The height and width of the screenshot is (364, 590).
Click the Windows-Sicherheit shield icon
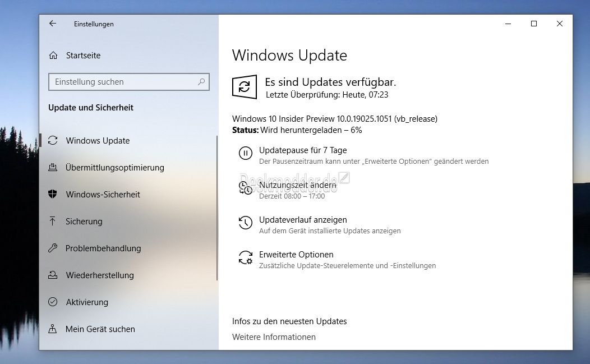tap(53, 194)
